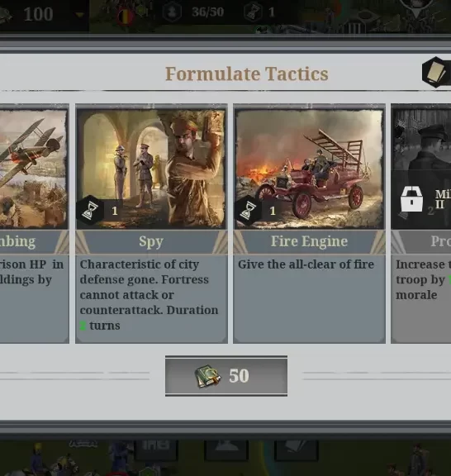Click the hourglass turn icon on Spy card

click(89, 211)
